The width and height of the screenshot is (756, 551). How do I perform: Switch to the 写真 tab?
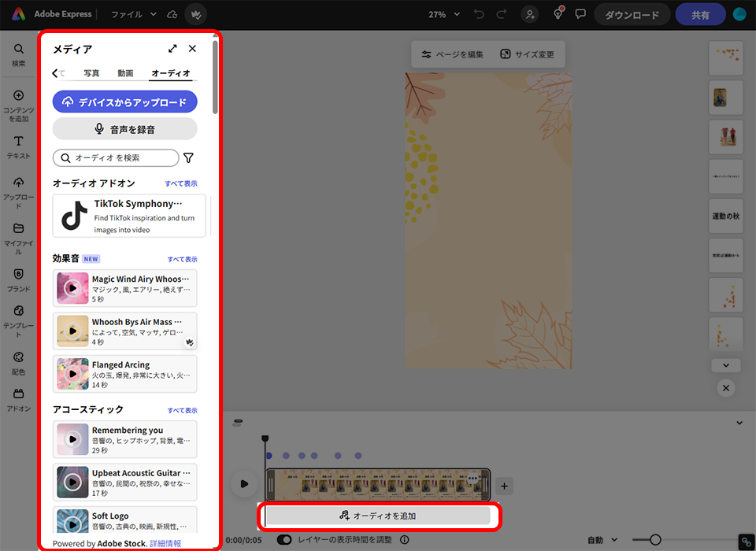click(91, 73)
